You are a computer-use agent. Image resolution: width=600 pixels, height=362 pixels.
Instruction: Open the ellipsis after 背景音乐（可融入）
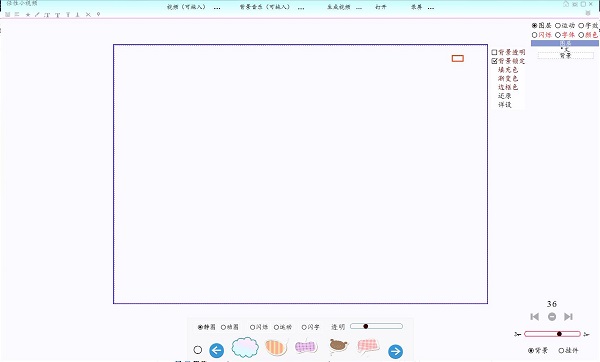(x=301, y=7)
